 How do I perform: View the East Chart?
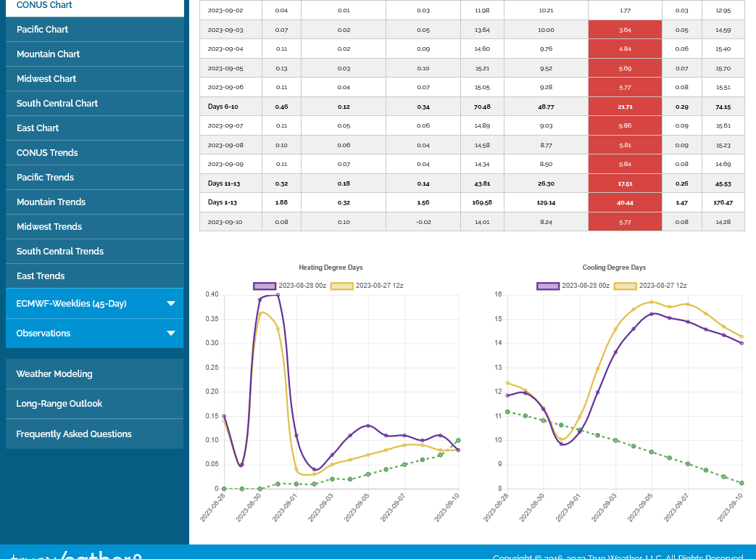(x=95, y=128)
